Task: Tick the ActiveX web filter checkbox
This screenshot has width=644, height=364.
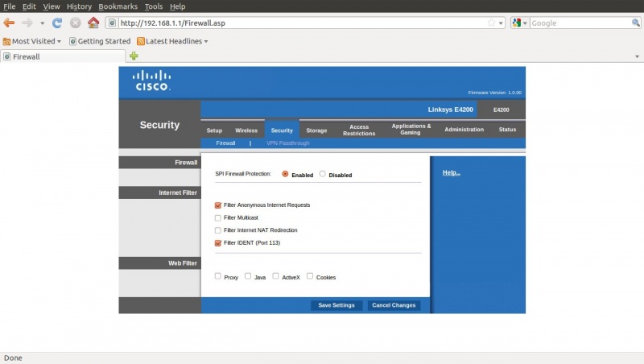Action: pyautogui.click(x=276, y=276)
